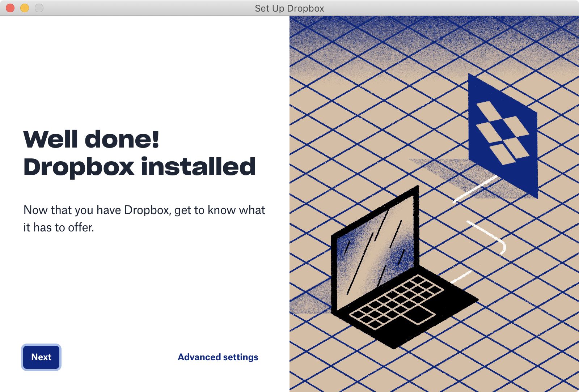
Task: Click the 'Set Up Dropbox' window title
Action: tap(289, 8)
